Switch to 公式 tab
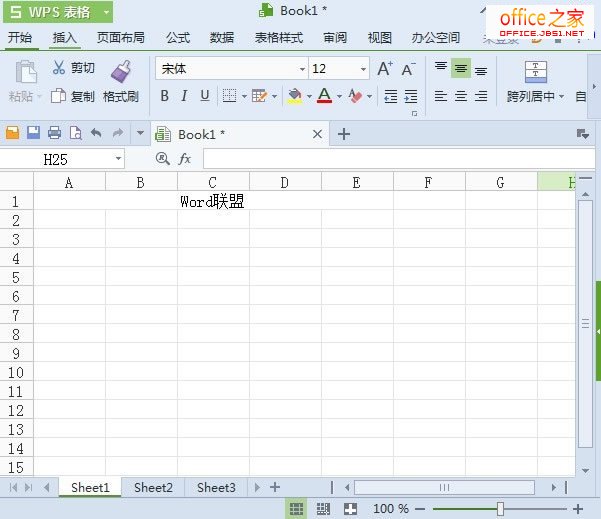 pyautogui.click(x=177, y=38)
